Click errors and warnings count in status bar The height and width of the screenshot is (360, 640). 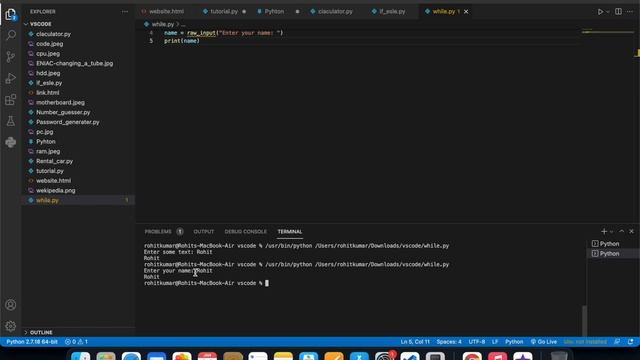click(x=76, y=342)
